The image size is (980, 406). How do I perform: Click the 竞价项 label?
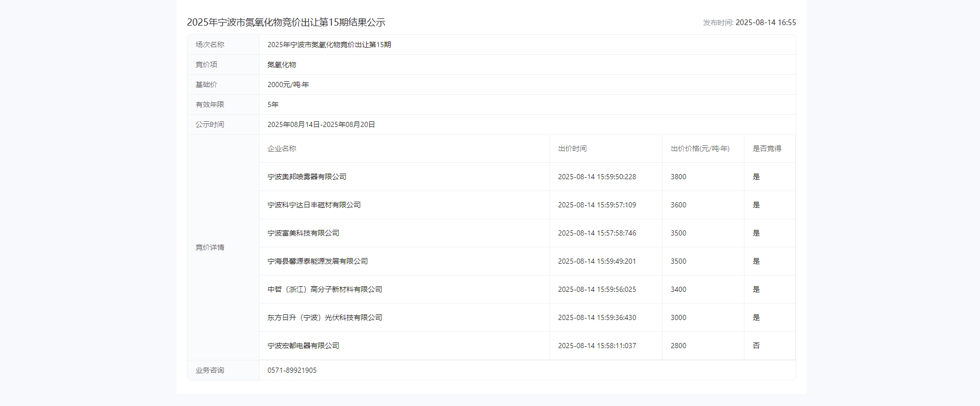(206, 65)
